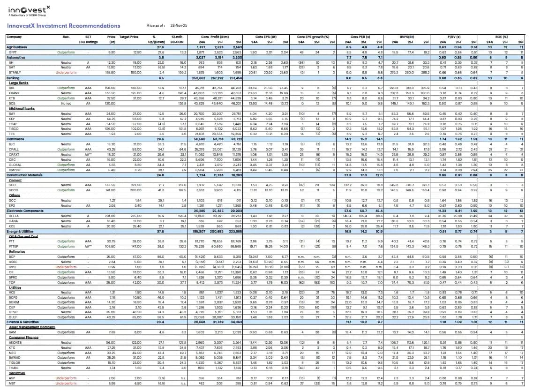533x392 pixels.
Task: Click the 'Oil & Gas and Coal' subheading
Action: [x=23, y=237]
